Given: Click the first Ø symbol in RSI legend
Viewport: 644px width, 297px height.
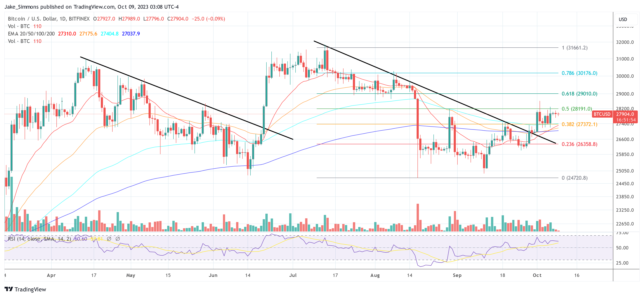Looking at the screenshot, I should 109,239.
